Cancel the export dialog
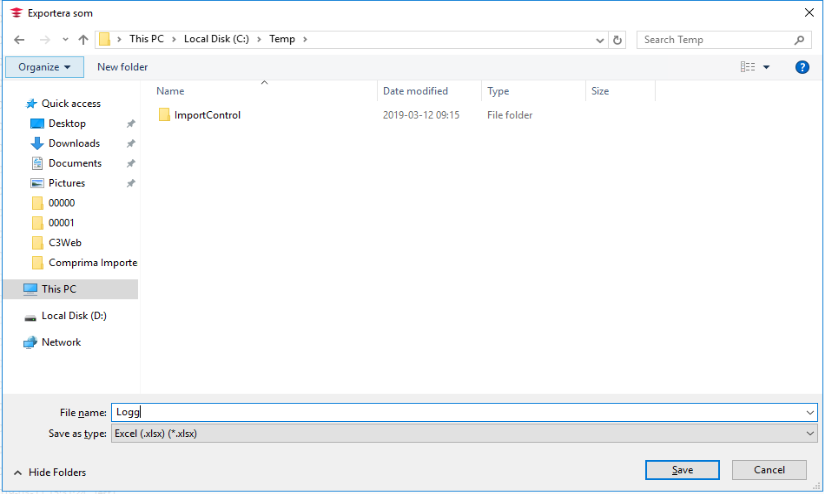This screenshot has height=495, width=827. (768, 470)
